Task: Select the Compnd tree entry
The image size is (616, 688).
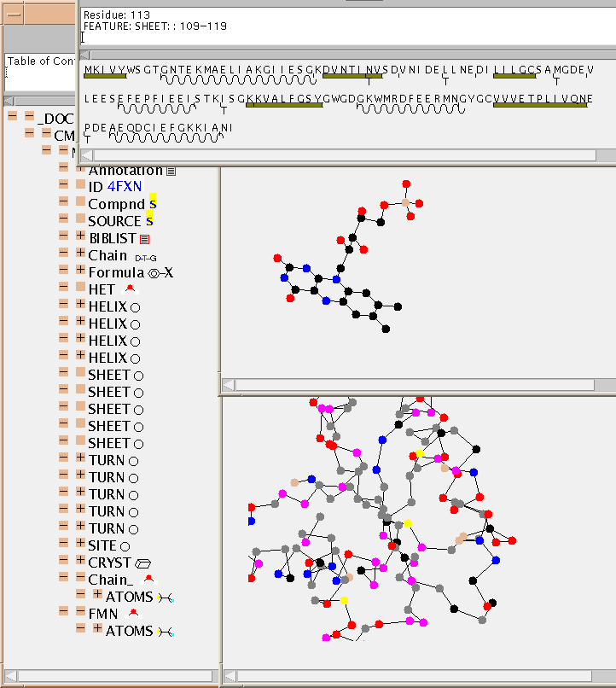Action: [117, 204]
